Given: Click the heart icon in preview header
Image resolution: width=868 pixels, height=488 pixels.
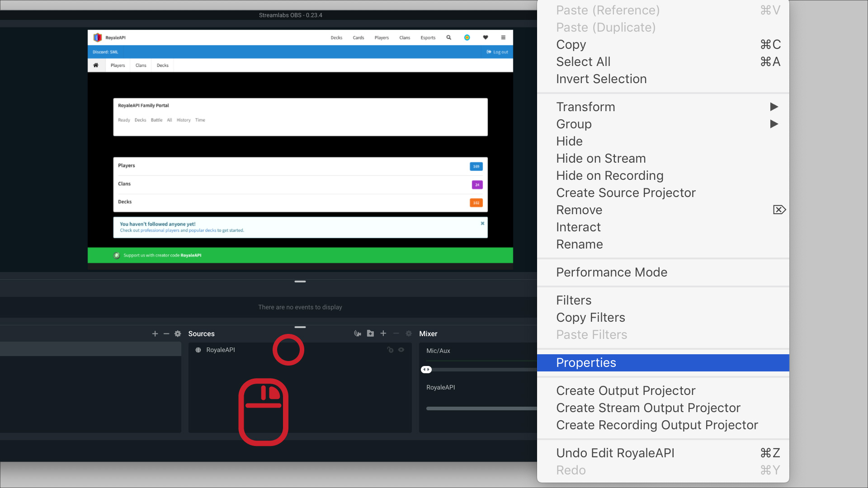Looking at the screenshot, I should 486,38.
